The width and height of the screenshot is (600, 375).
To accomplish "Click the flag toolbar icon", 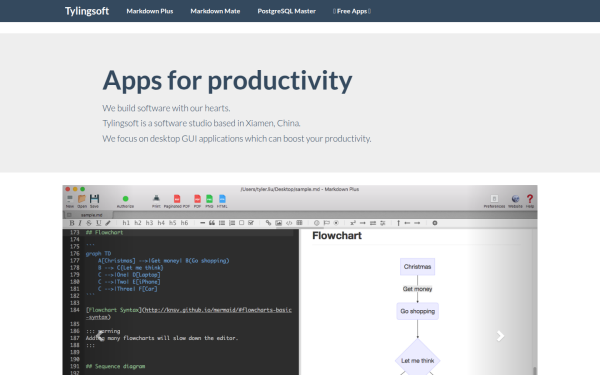I will [x=326, y=223].
